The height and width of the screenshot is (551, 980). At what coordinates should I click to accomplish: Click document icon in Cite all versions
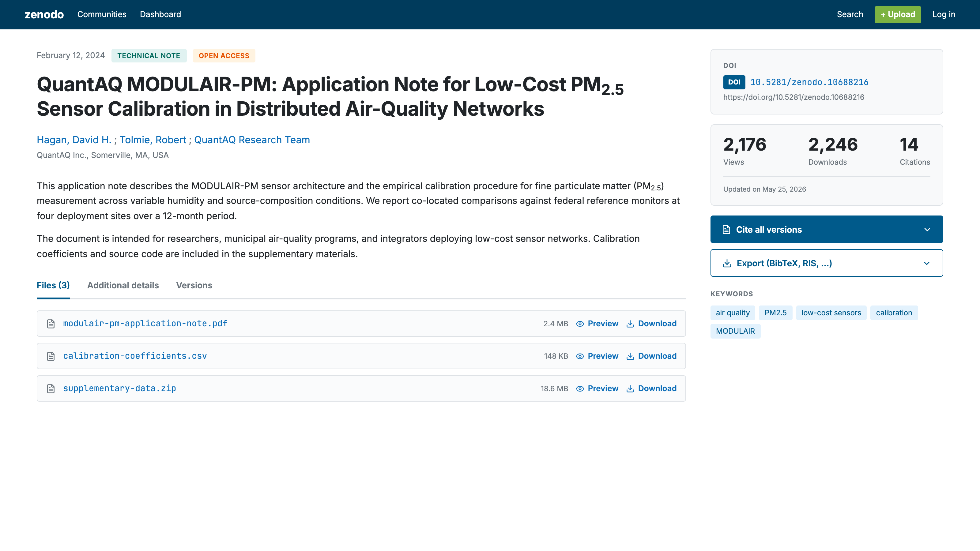(x=726, y=230)
